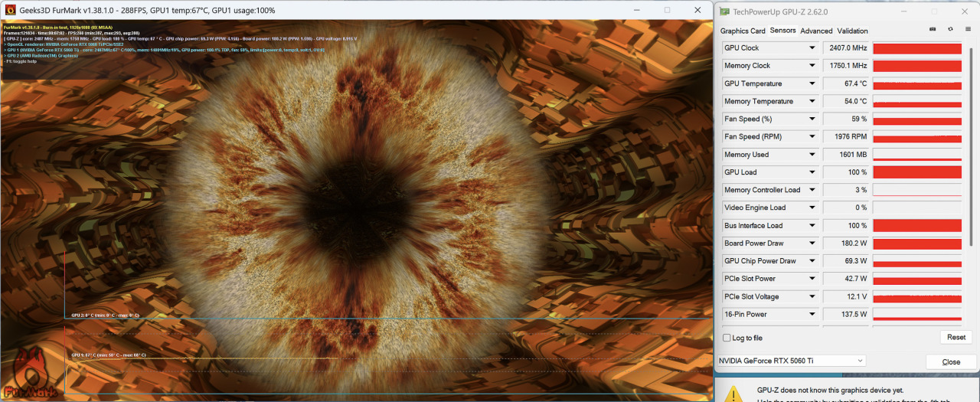Click the GPU Load history graph
The image size is (980, 402).
[917, 172]
